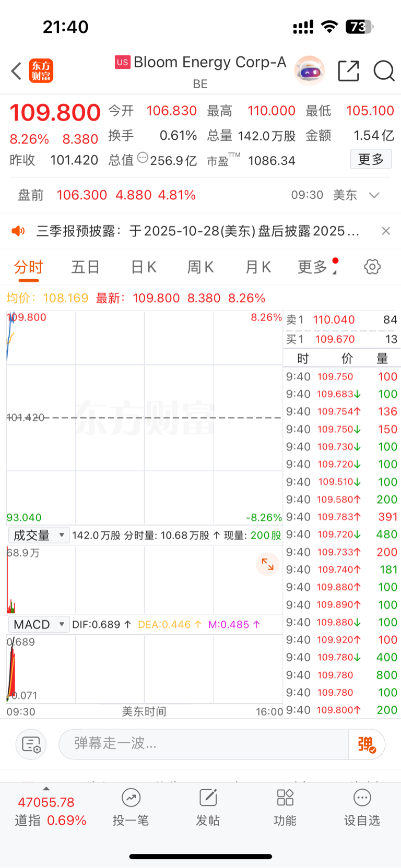Screen dimensions: 401x868
Task: Tap the share export icon
Action: (349, 71)
